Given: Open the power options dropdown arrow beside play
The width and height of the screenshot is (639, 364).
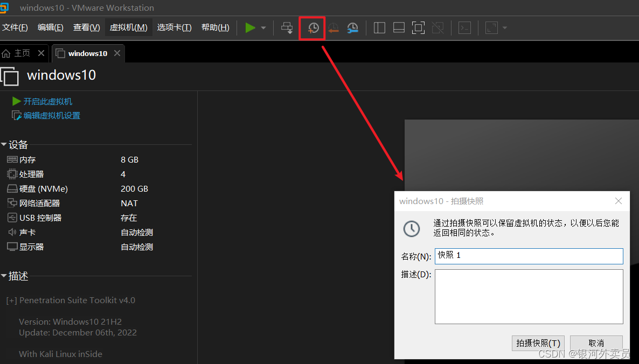Looking at the screenshot, I should pyautogui.click(x=263, y=27).
